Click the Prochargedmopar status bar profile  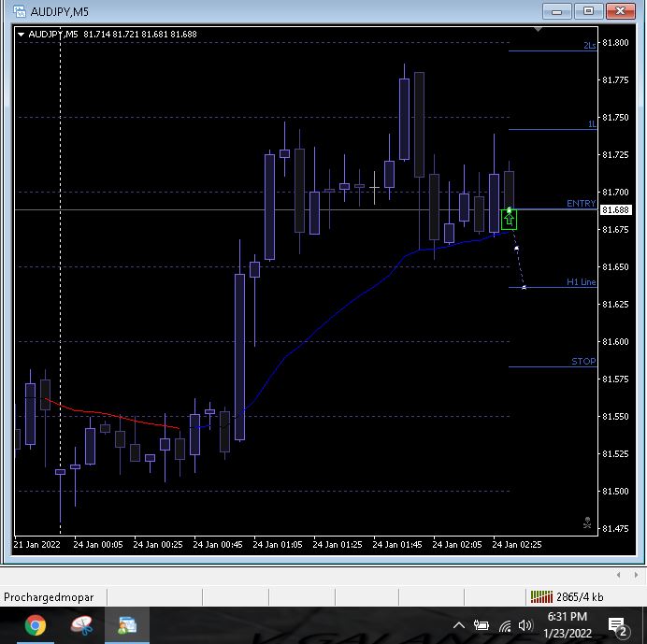pos(49,597)
